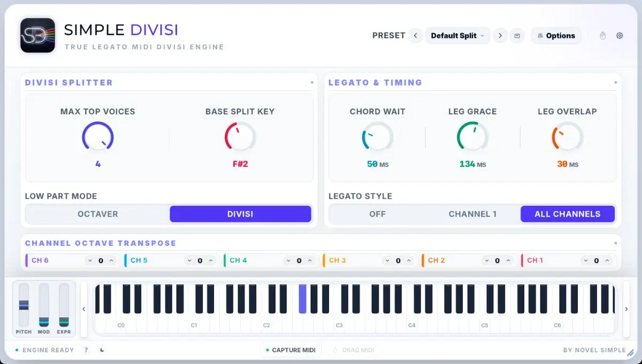Click the 134 MS leg grace value
This screenshot has width=642, height=364.
[x=472, y=164]
